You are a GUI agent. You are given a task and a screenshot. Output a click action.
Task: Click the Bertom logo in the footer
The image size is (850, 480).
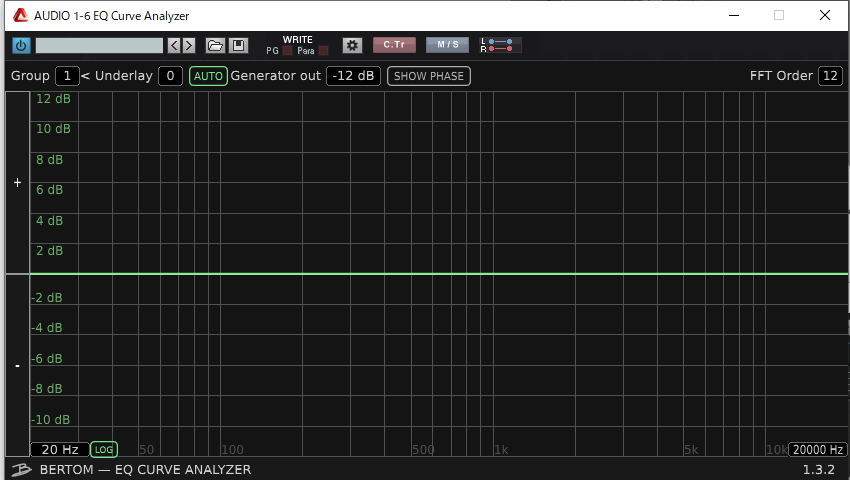(x=22, y=470)
